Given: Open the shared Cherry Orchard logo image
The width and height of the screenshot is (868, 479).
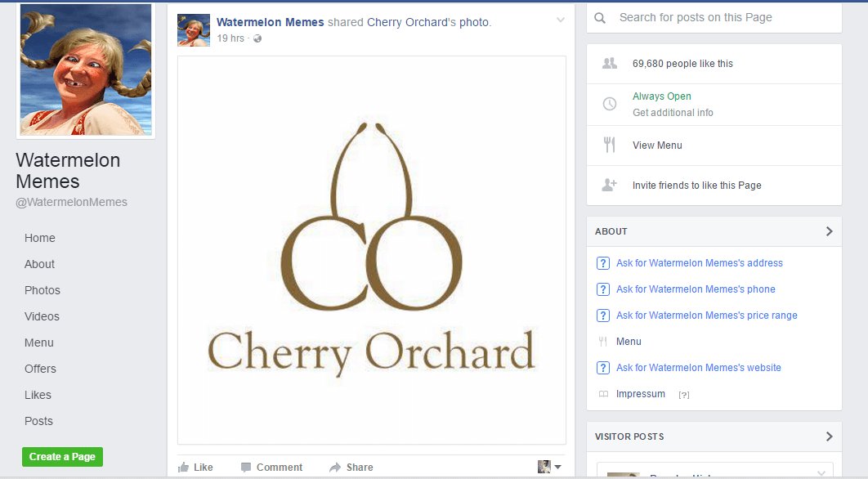Looking at the screenshot, I should (372, 249).
